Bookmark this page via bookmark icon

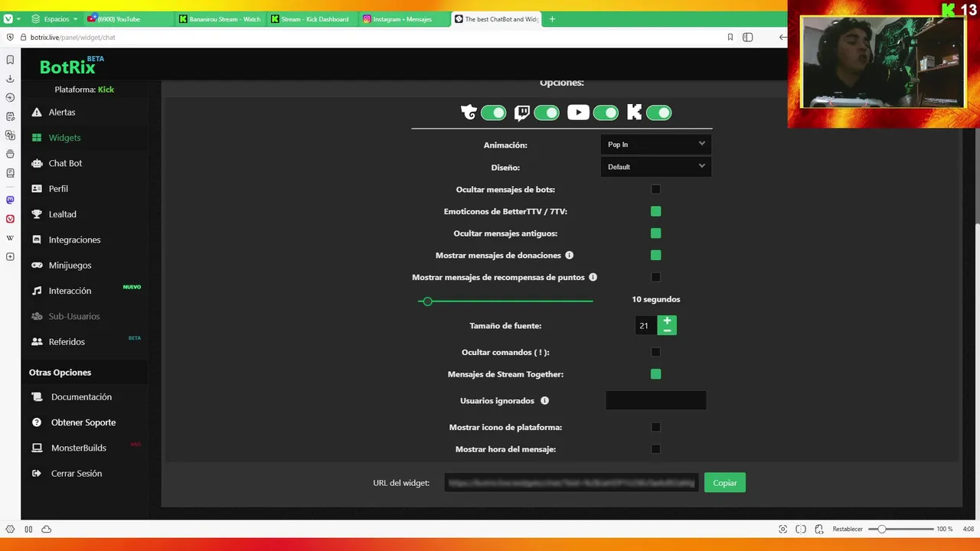click(730, 37)
